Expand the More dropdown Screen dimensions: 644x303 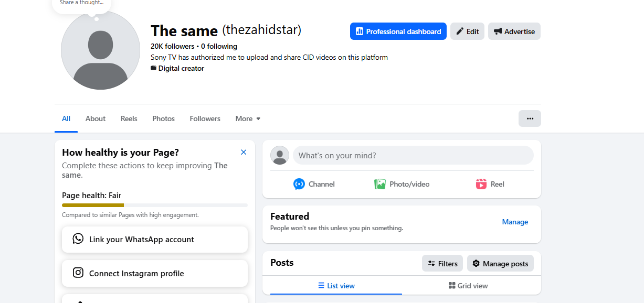pyautogui.click(x=248, y=118)
